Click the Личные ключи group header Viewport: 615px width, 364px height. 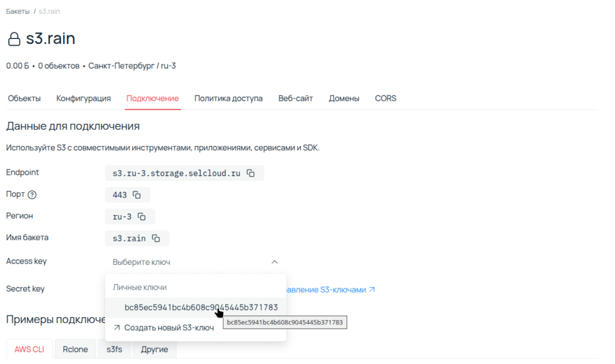pos(139,287)
